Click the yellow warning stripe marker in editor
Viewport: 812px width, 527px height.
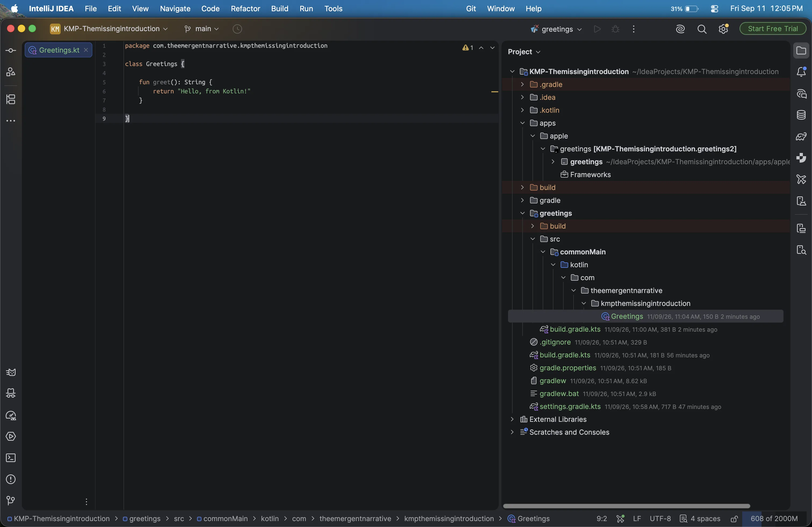point(494,92)
